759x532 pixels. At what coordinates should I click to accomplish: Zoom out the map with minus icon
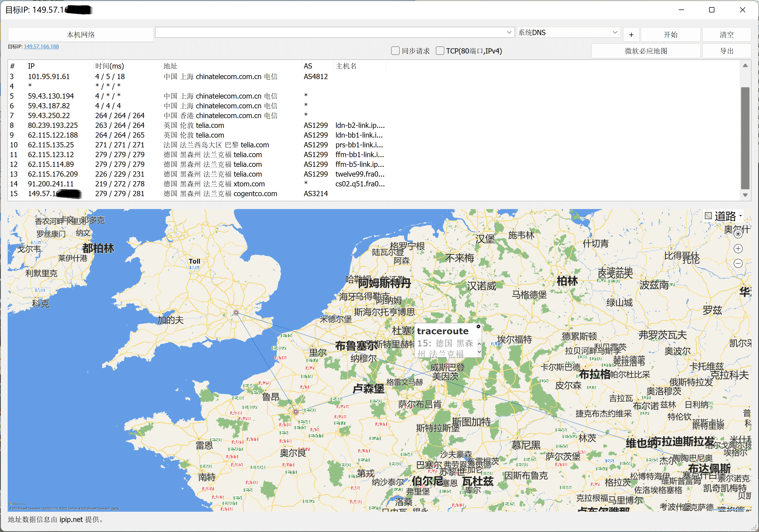tap(738, 263)
